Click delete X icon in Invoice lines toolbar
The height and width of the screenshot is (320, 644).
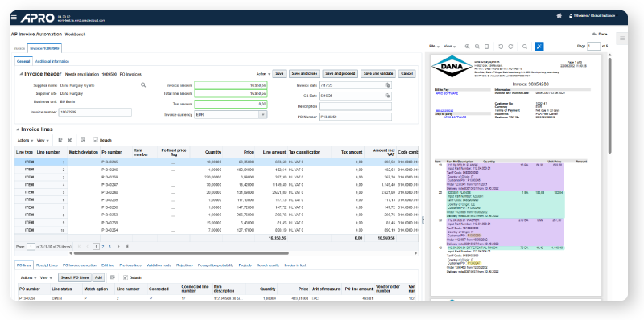pyautogui.click(x=69, y=140)
